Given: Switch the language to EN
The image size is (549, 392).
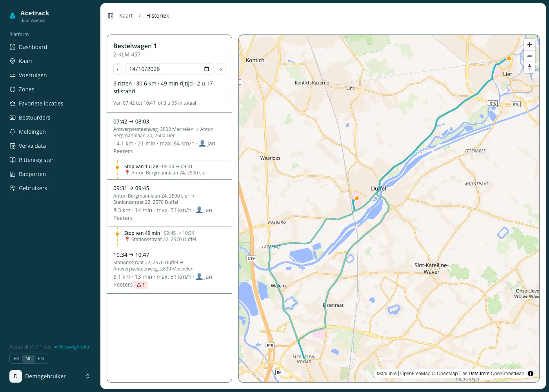Looking at the screenshot, I should [x=41, y=359].
